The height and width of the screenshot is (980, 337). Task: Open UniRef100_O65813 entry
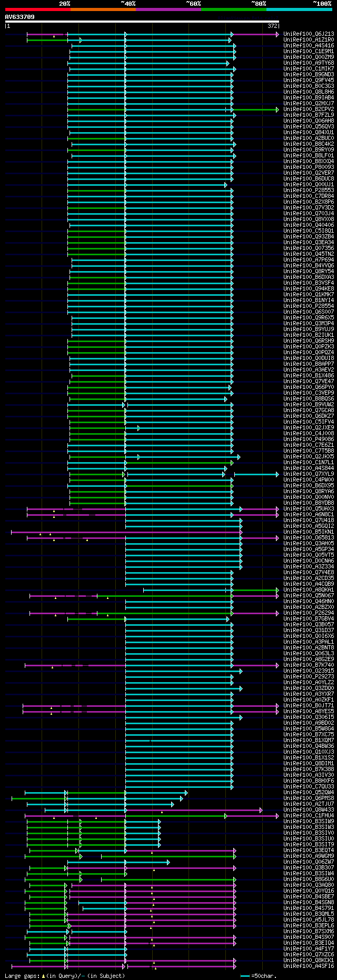(x=309, y=538)
